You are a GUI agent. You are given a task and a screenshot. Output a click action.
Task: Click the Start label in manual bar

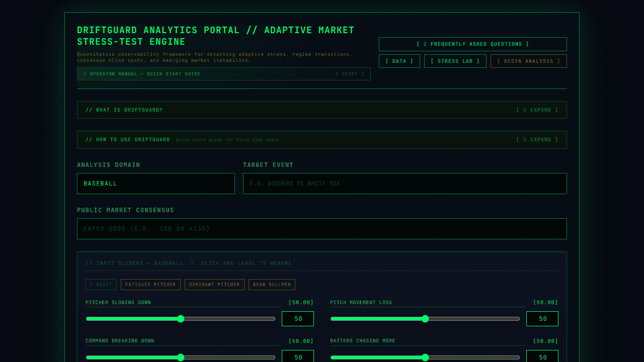[350, 74]
